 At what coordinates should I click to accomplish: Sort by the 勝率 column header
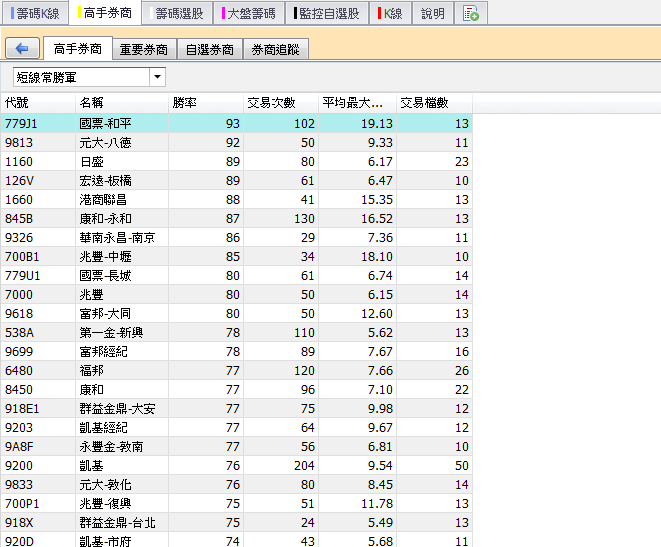(x=205, y=102)
